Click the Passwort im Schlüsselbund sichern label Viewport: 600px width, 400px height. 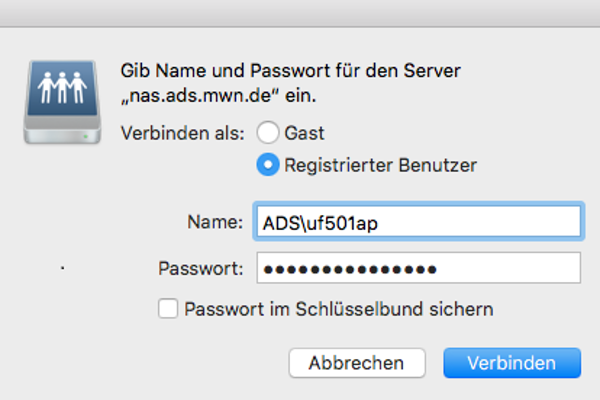tap(338, 309)
